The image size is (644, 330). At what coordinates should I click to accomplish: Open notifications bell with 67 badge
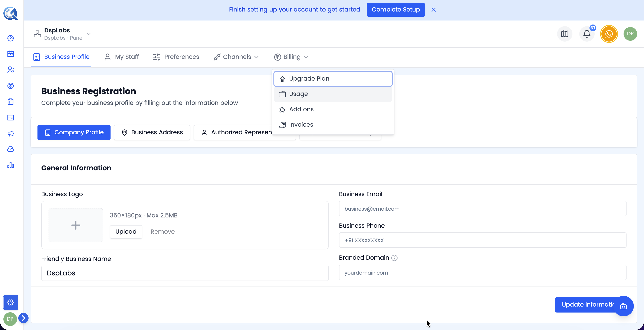pos(587,34)
